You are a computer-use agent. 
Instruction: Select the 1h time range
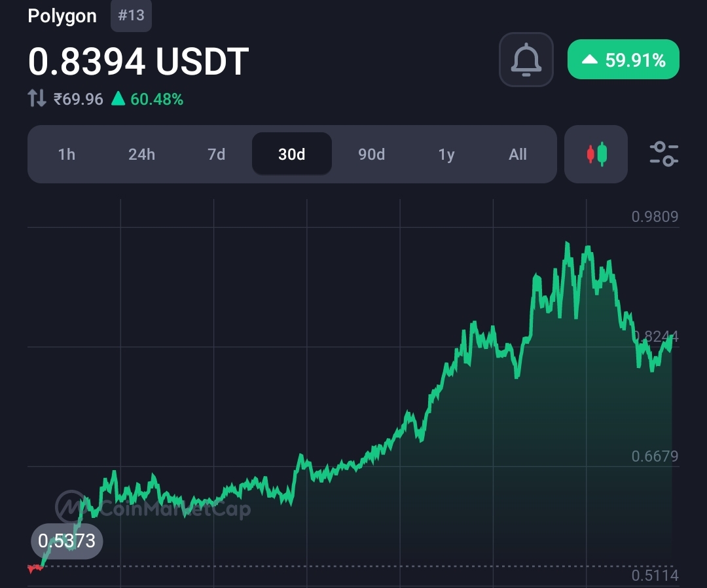(x=67, y=155)
